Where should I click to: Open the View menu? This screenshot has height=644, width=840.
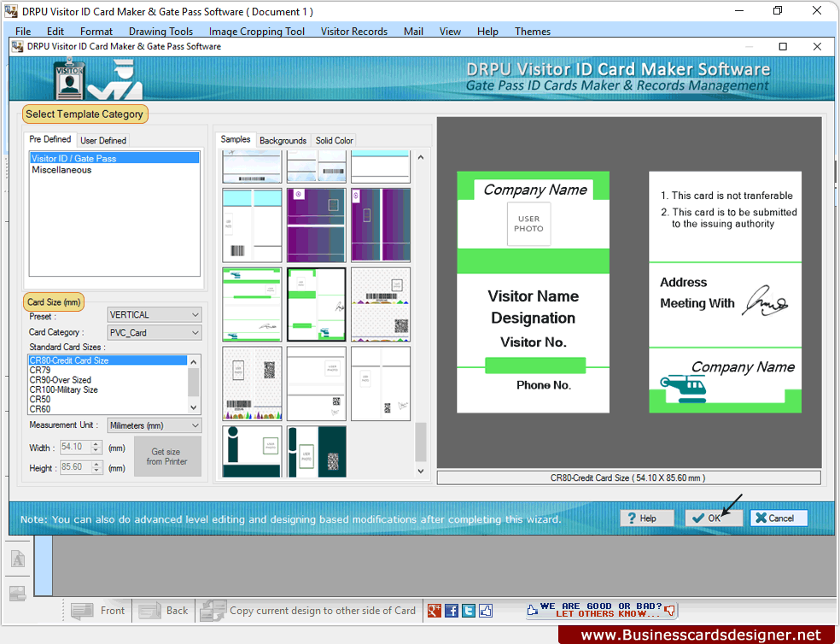coord(450,31)
